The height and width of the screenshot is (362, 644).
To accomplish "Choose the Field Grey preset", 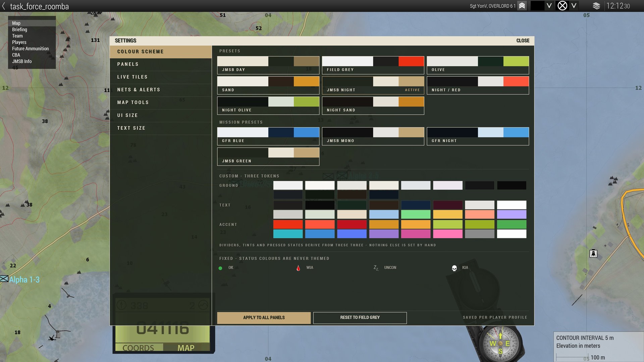I will pyautogui.click(x=373, y=65).
